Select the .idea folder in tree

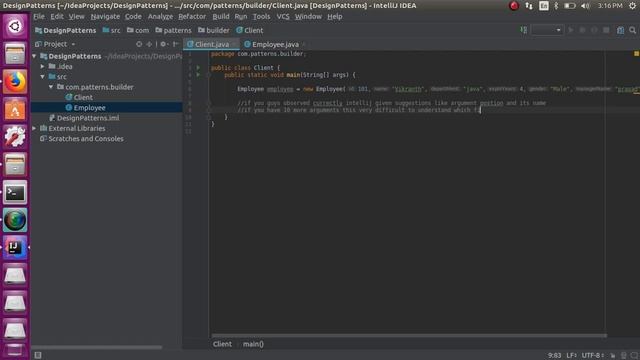pyautogui.click(x=60, y=67)
